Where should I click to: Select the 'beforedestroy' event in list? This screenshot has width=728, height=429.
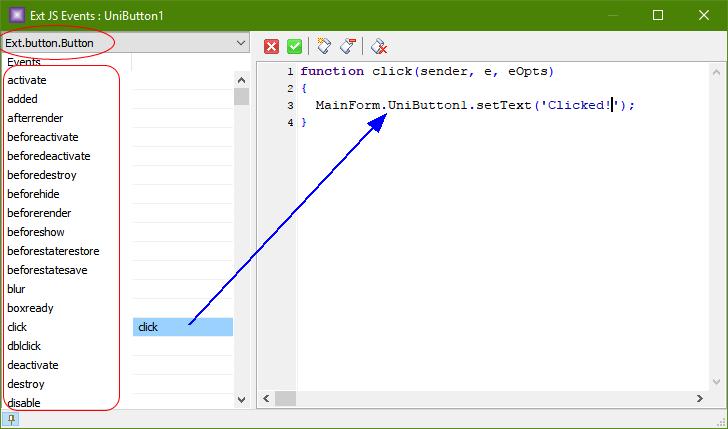click(42, 175)
